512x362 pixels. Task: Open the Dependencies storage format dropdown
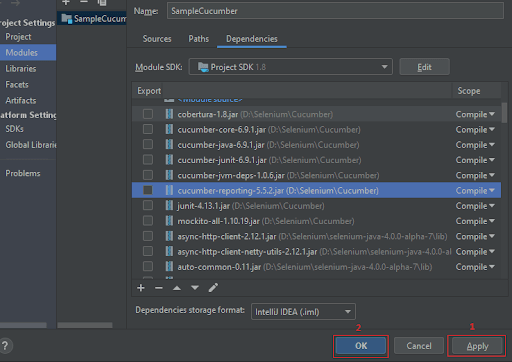303,312
